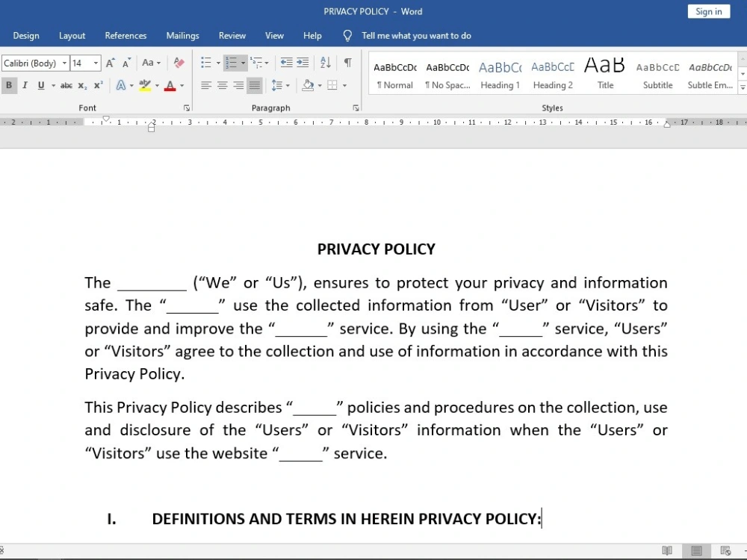The width and height of the screenshot is (747, 560).
Task: Apply Subtitle style
Action: click(657, 74)
